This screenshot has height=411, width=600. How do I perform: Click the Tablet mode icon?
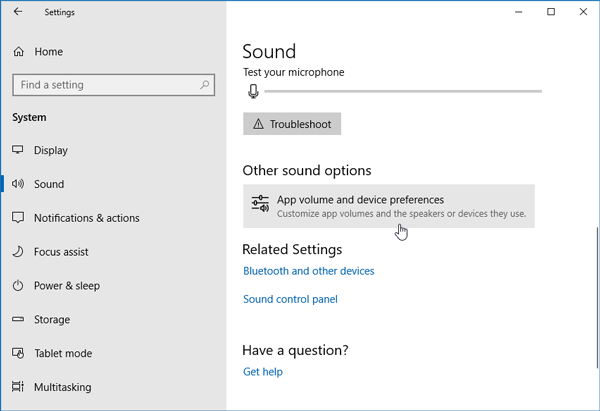click(18, 353)
